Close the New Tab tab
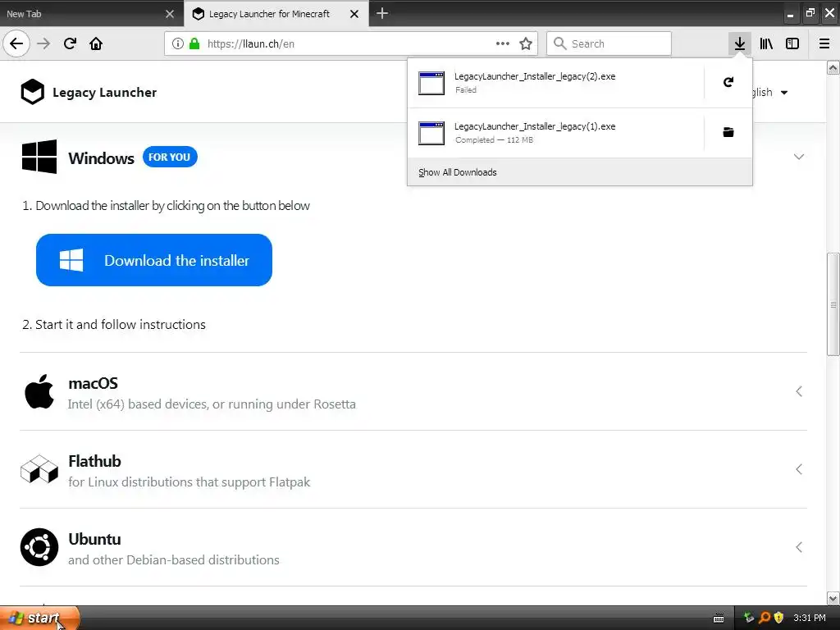840x630 pixels. [x=170, y=14]
